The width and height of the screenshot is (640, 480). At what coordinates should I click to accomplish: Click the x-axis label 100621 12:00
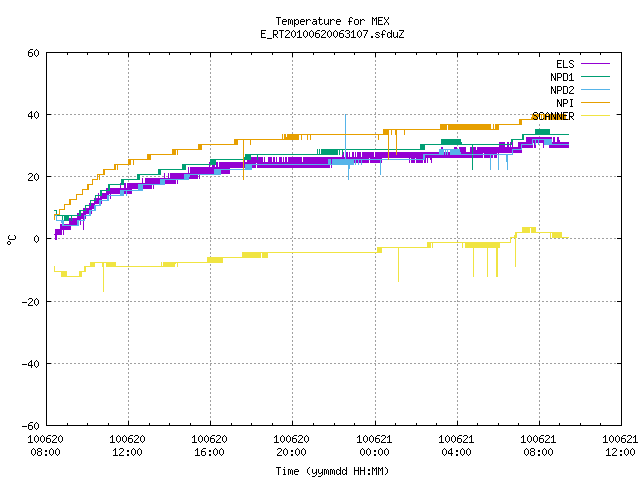click(x=620, y=446)
